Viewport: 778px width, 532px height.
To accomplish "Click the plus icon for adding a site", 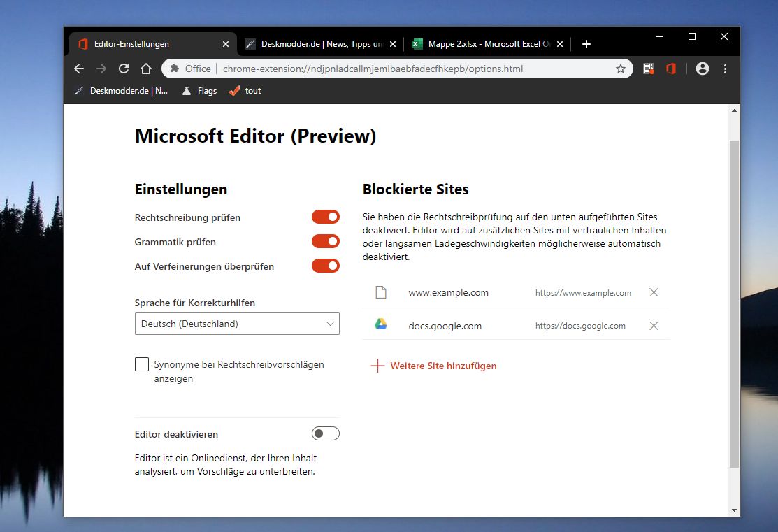I will (377, 366).
